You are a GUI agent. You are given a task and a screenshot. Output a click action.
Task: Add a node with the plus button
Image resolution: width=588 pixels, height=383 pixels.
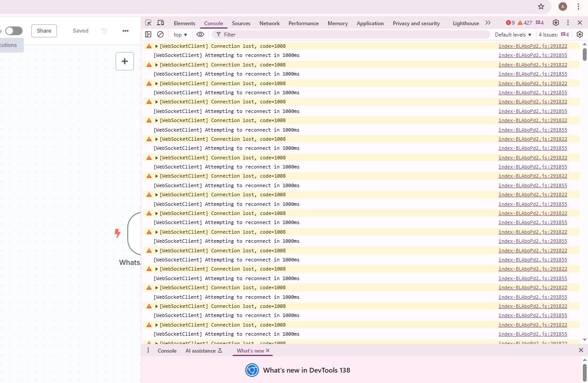tap(125, 61)
